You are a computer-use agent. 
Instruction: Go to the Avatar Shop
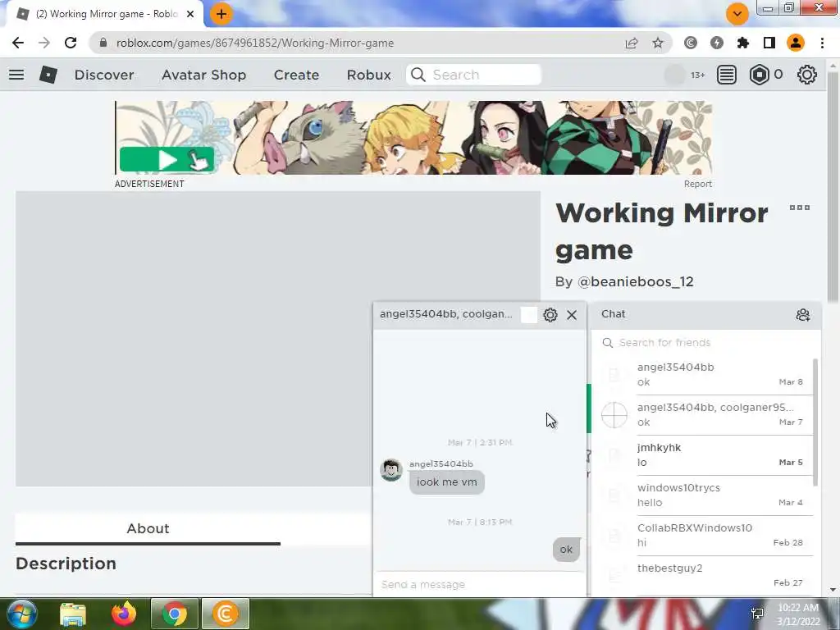(x=204, y=75)
